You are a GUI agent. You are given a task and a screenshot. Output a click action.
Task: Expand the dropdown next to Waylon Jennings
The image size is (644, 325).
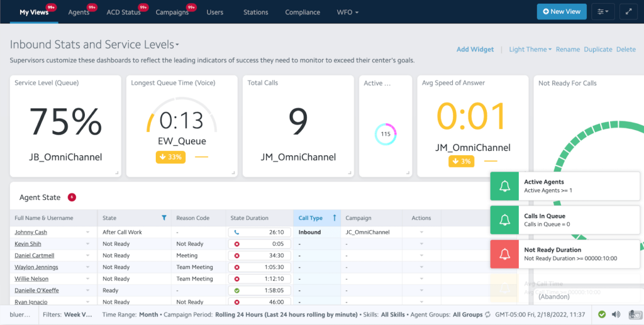[x=87, y=267]
